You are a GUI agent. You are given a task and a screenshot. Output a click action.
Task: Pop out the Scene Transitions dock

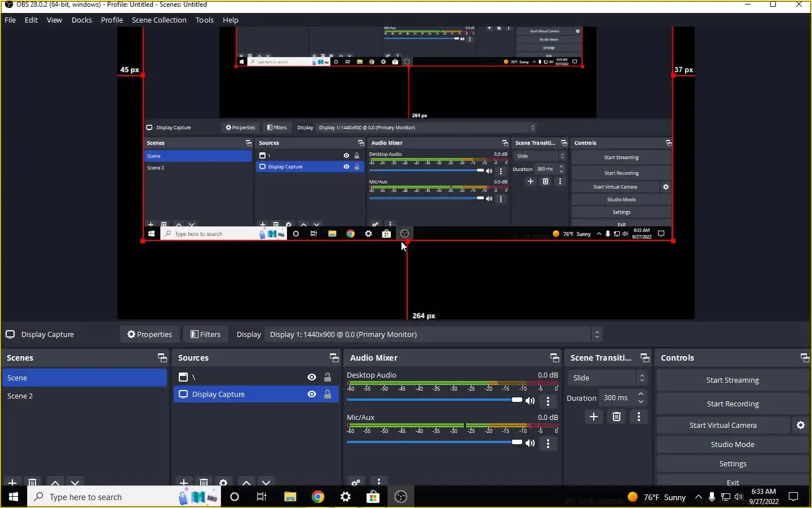645,358
